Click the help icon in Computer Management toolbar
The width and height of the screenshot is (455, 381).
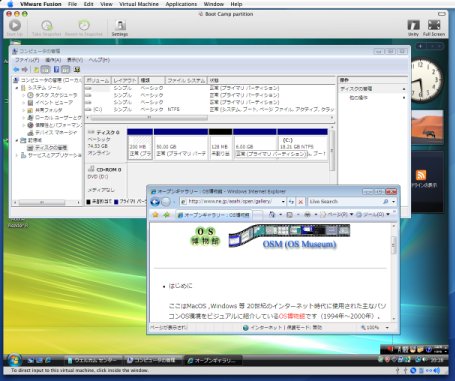click(56, 69)
